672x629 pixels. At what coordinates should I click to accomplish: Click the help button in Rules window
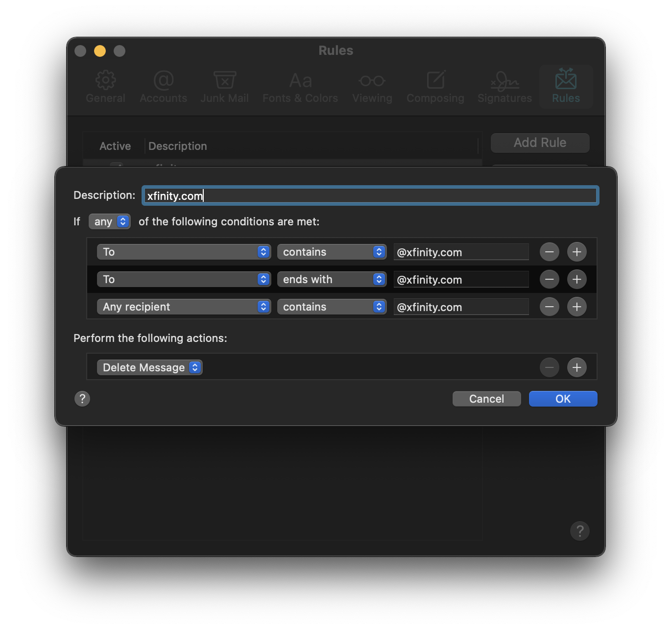(x=579, y=531)
